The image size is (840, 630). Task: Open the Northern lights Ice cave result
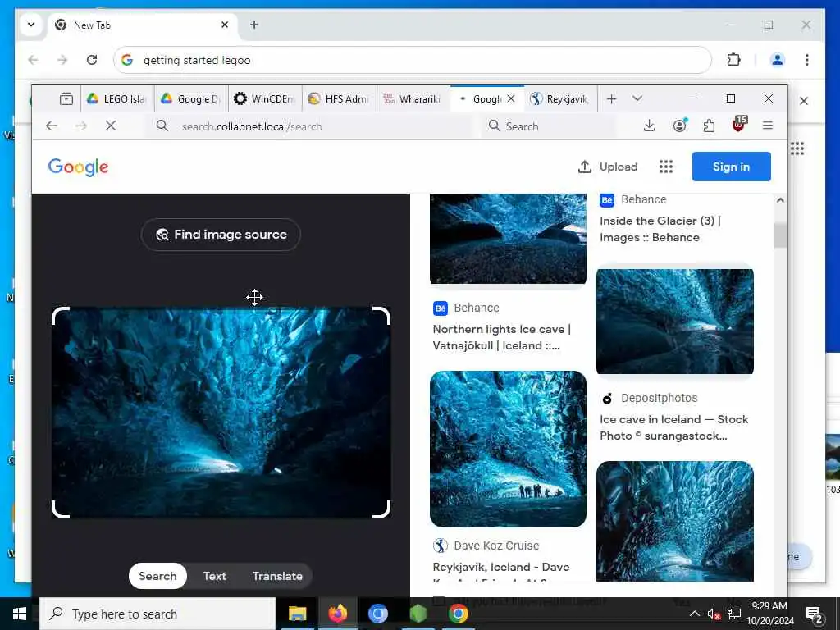click(501, 337)
